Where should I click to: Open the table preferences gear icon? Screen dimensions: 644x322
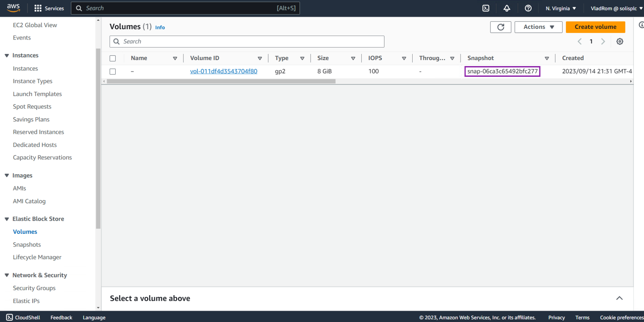(x=620, y=41)
